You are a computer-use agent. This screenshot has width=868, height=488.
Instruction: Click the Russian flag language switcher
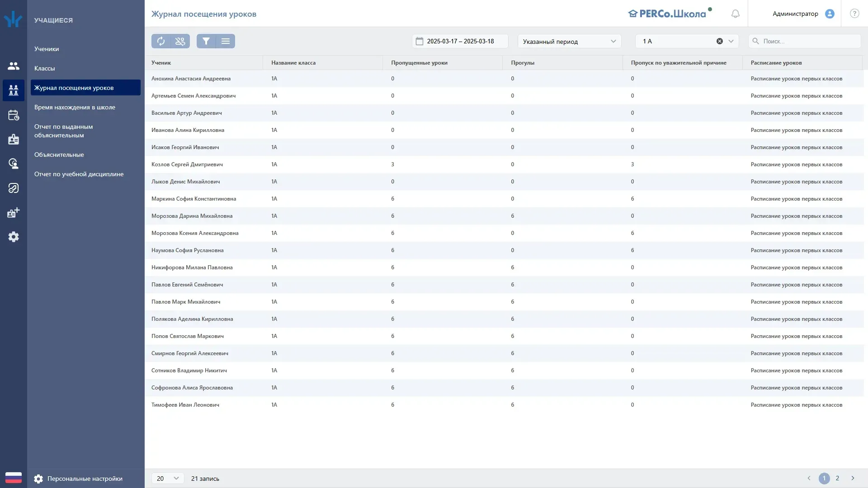pos(14,478)
